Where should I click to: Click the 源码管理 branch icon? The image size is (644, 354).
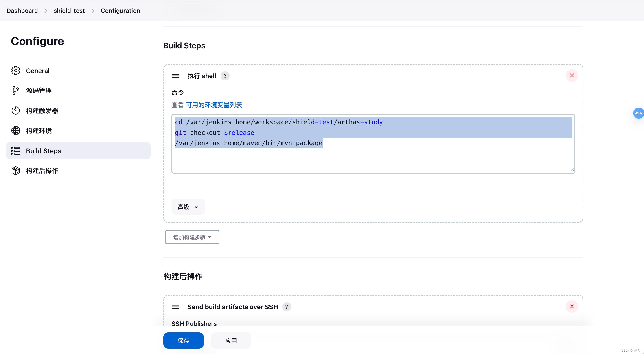pyautogui.click(x=15, y=91)
